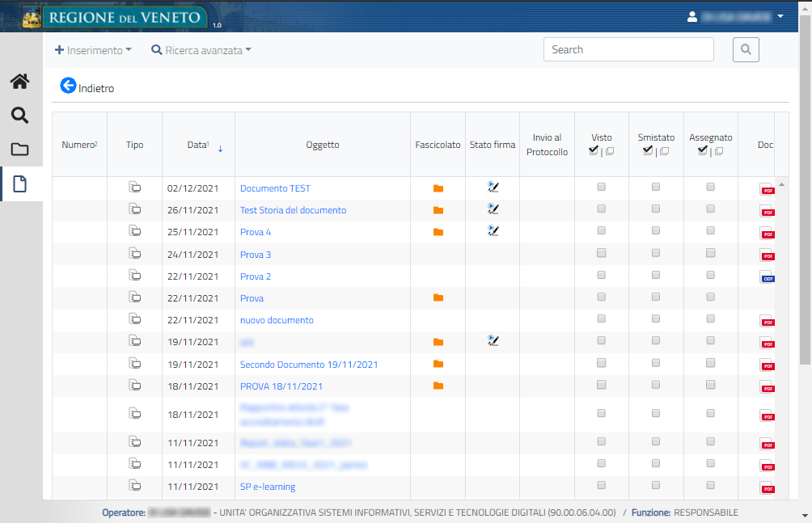Image resolution: width=812 pixels, height=523 pixels.
Task: Click the Invio al Protocollo column header
Action: 547,145
